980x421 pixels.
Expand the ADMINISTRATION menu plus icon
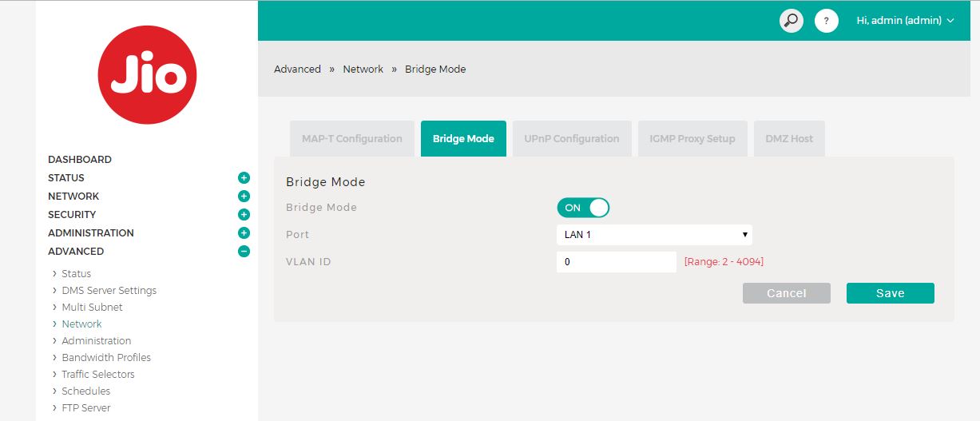tap(244, 233)
